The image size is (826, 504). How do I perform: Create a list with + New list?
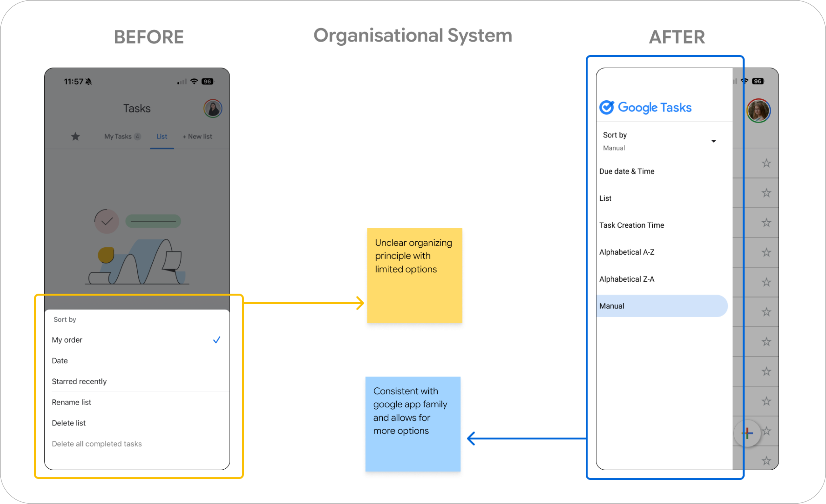pyautogui.click(x=197, y=136)
